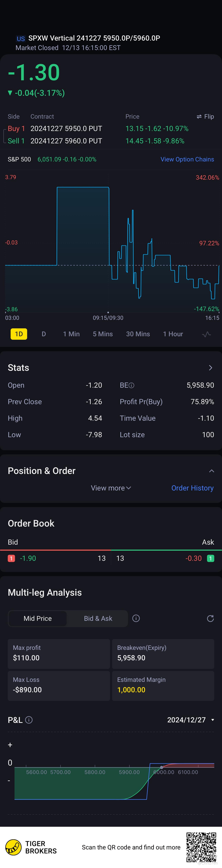
Task: Refresh the Multi-leg Analysis
Action: pos(210,618)
